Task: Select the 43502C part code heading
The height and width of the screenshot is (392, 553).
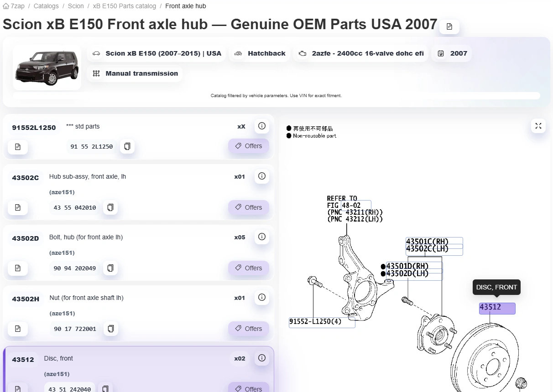Action: [26, 177]
